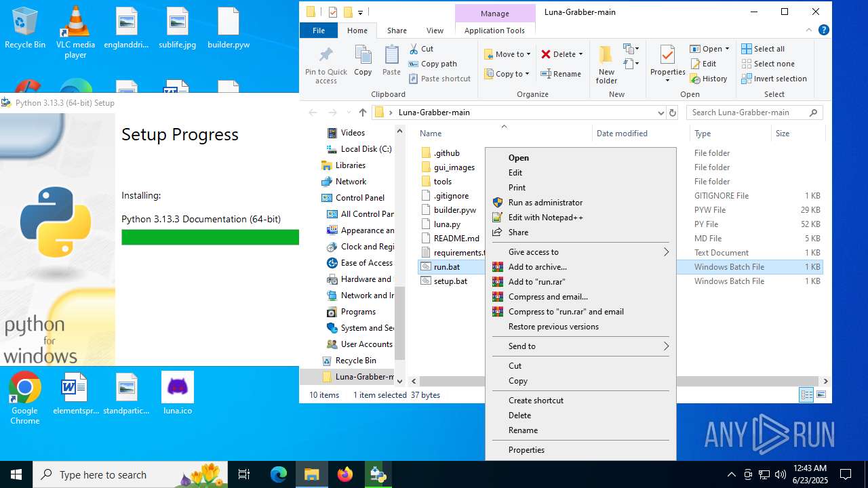The width and height of the screenshot is (868, 488).
Task: Sort by the Name column header
Action: (503, 134)
